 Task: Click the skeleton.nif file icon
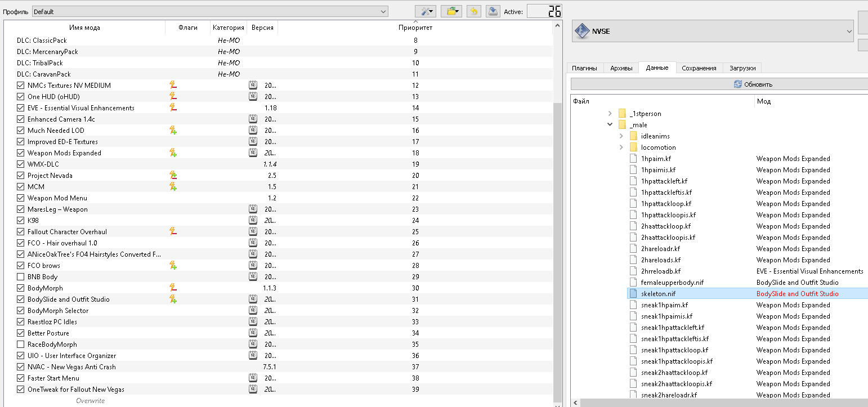point(633,294)
